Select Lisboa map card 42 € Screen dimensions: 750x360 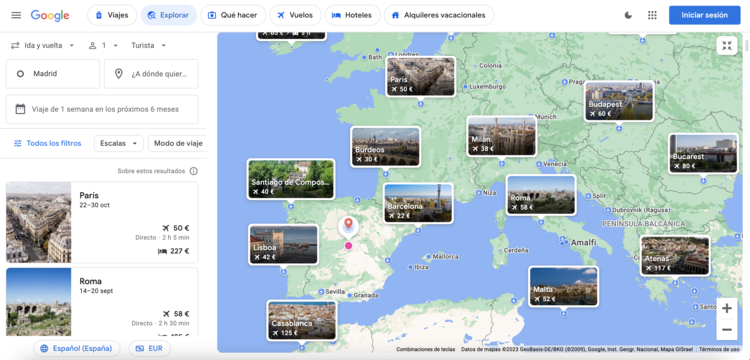pos(283,245)
